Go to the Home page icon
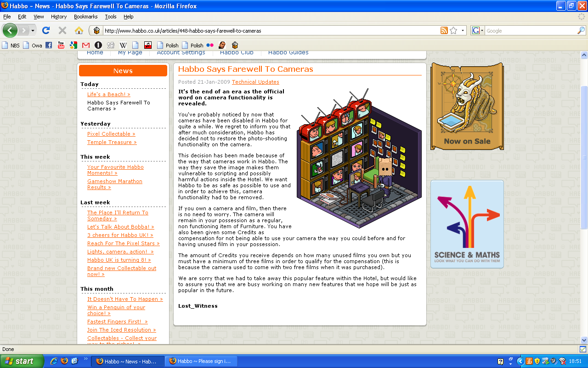Viewport: 588px width, 368px height. coord(79,31)
